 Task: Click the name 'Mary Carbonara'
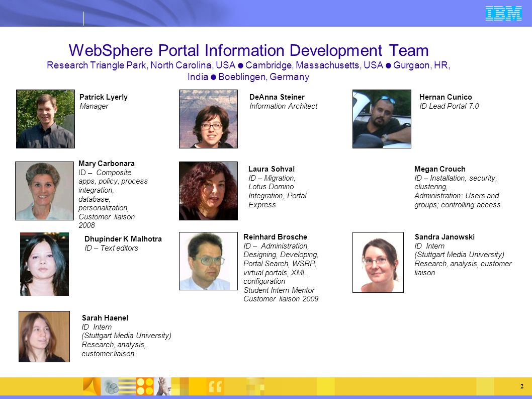pyautogui.click(x=107, y=164)
